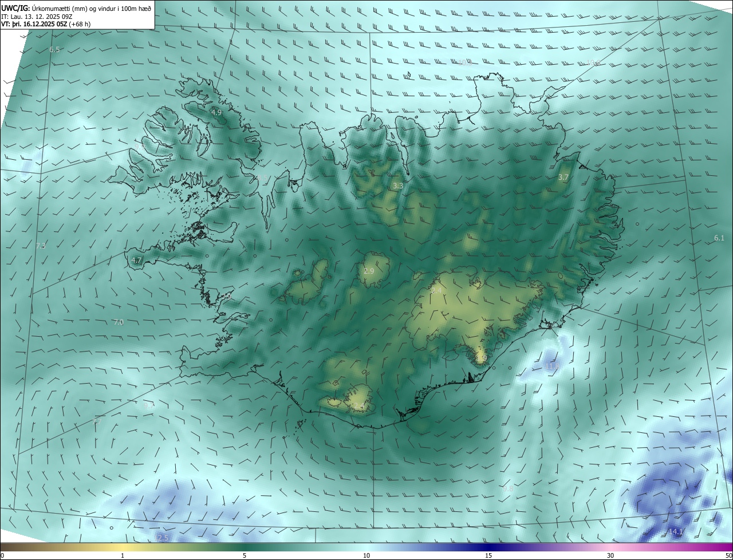Viewport: 733px width, 560px height.
Task: Click the "4.7" value label on the map
Action: coord(136,260)
